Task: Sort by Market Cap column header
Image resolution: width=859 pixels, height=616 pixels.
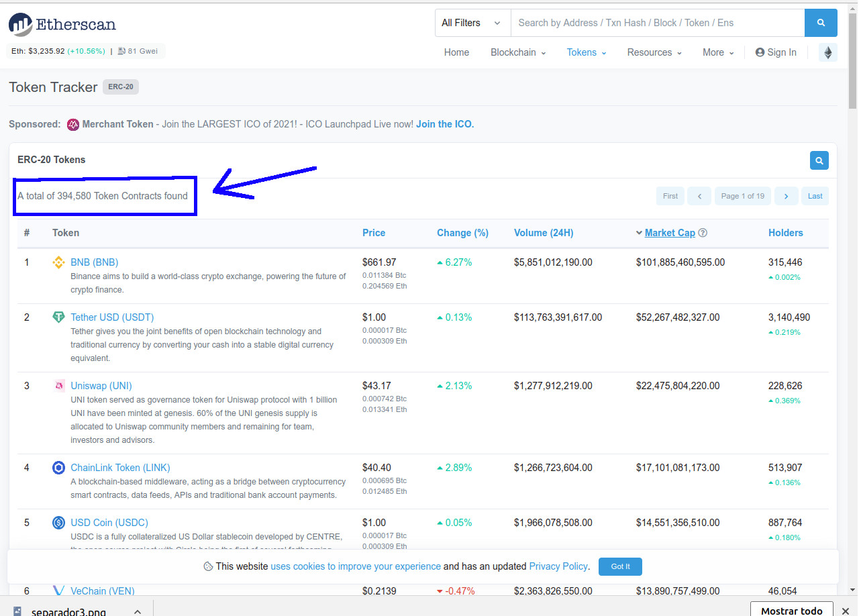Action: pyautogui.click(x=670, y=233)
